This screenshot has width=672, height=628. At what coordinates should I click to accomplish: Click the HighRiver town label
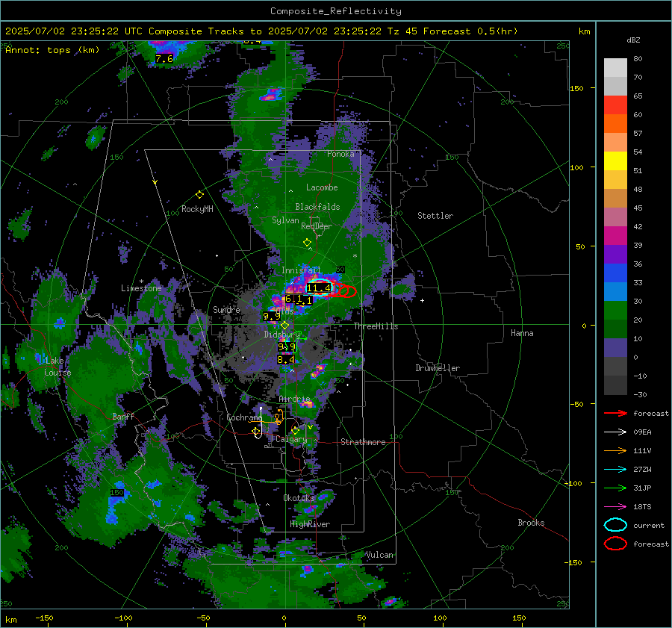click(310, 524)
